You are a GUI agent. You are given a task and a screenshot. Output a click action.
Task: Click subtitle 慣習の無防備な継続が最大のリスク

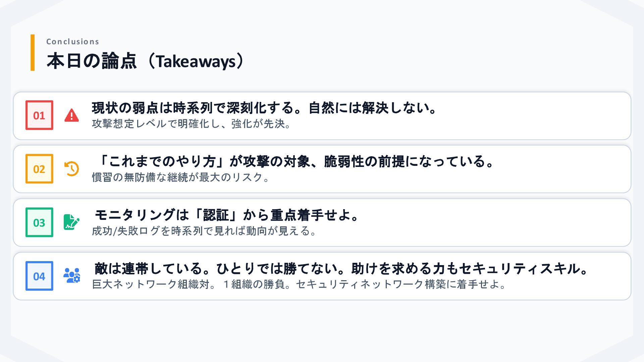click(181, 177)
